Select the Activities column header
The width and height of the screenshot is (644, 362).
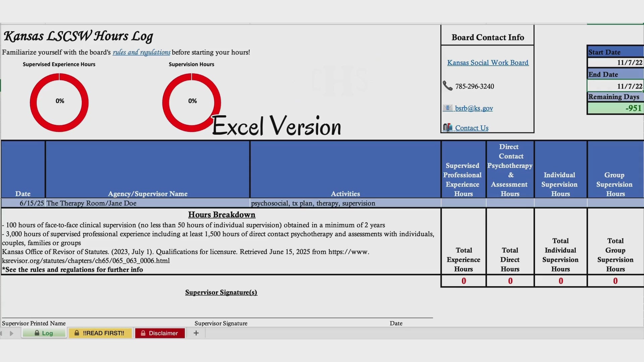point(345,169)
